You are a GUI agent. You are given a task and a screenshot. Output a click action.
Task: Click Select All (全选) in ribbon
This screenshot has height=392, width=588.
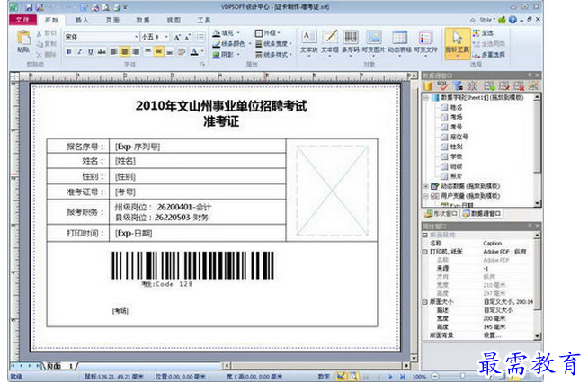[x=483, y=33]
